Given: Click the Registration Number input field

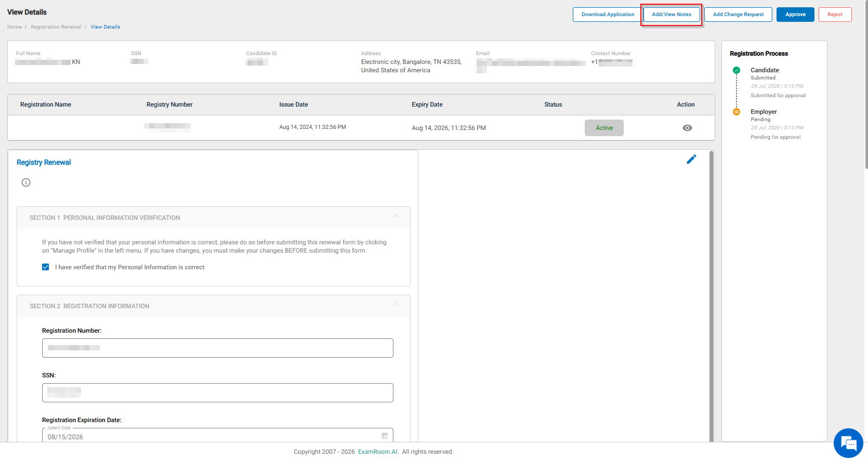Looking at the screenshot, I should (218, 348).
